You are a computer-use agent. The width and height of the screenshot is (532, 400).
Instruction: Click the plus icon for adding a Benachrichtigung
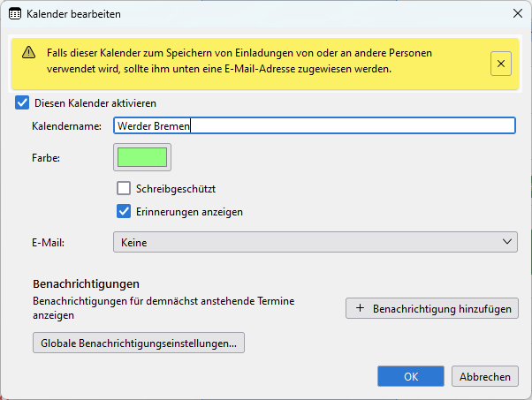coord(360,308)
